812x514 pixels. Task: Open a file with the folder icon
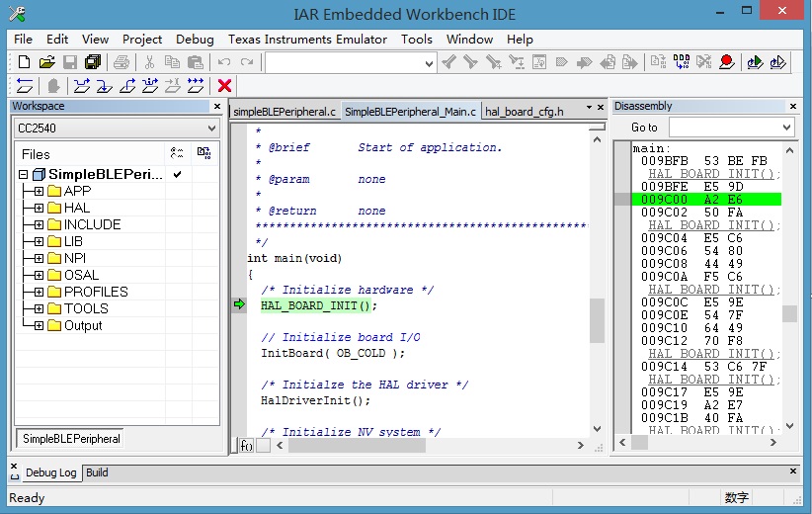(46, 62)
